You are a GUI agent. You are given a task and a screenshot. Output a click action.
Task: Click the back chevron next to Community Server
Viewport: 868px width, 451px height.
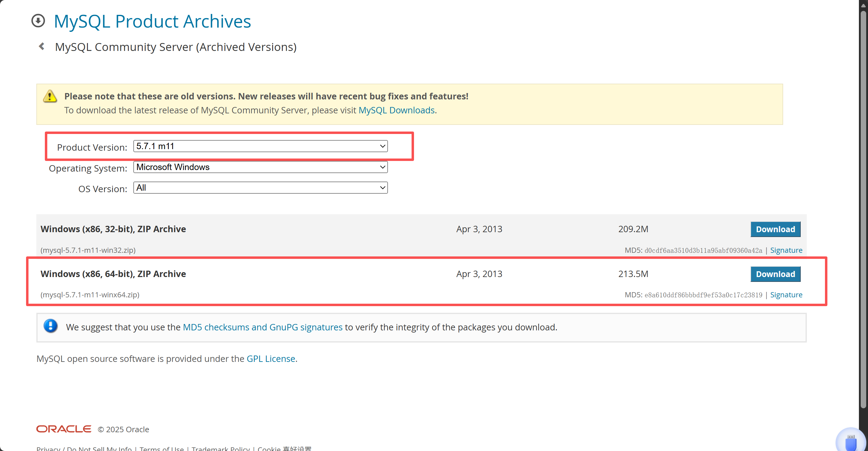click(42, 46)
